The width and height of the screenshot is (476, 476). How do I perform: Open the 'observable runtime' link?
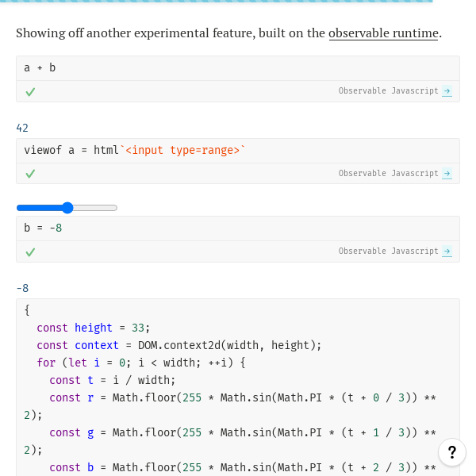(x=383, y=33)
